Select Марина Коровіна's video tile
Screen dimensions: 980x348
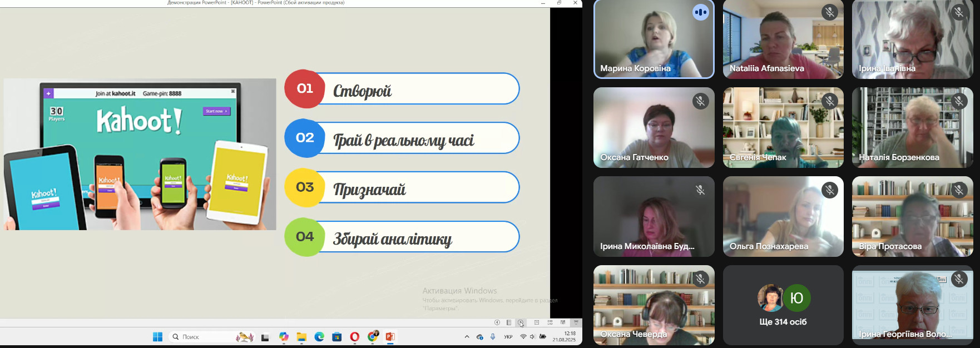tap(654, 39)
